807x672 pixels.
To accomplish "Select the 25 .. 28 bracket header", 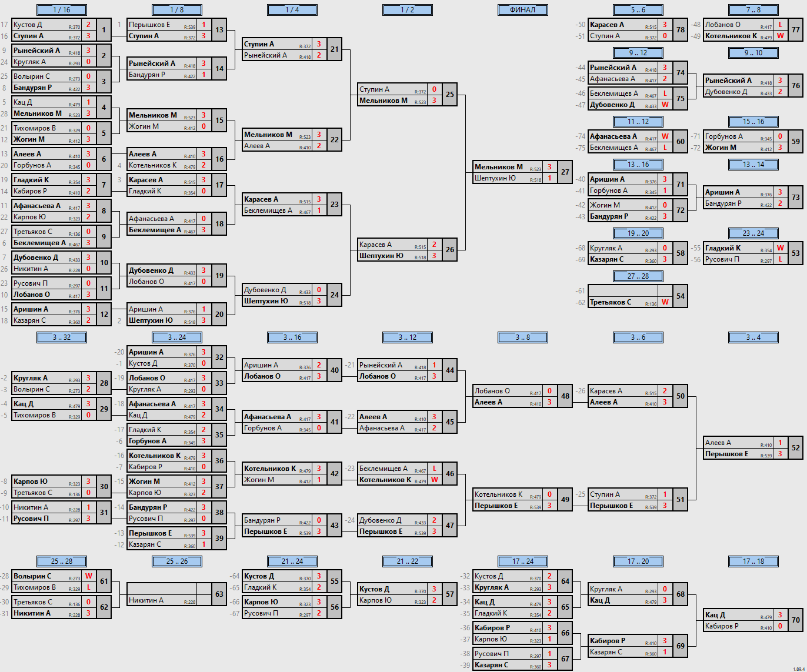I will [62, 561].
